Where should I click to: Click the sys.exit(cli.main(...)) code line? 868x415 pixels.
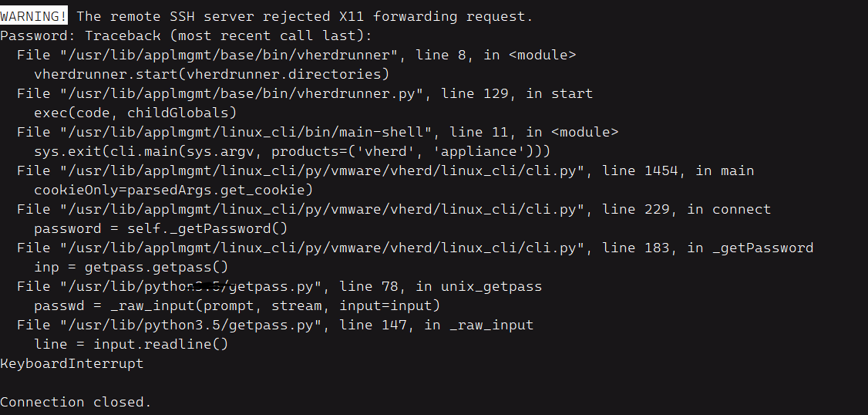[x=292, y=151]
